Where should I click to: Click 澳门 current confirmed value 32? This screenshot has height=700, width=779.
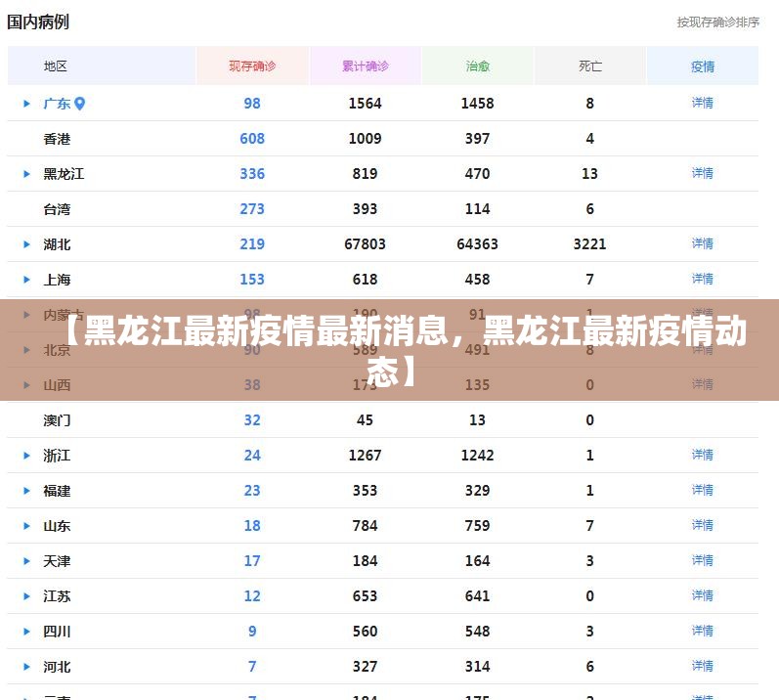[252, 420]
